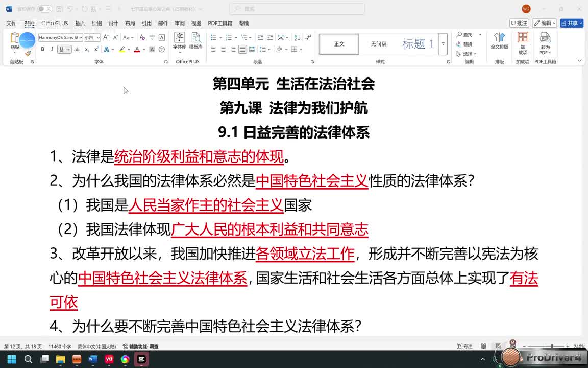This screenshot has height=368, width=588.
Task: Collapse the ribbon with the chevron
Action: (x=580, y=60)
